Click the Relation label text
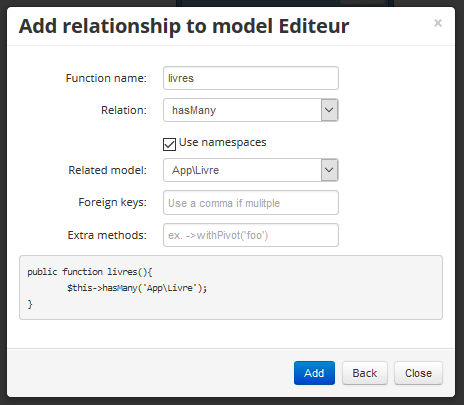 pyautogui.click(x=124, y=110)
